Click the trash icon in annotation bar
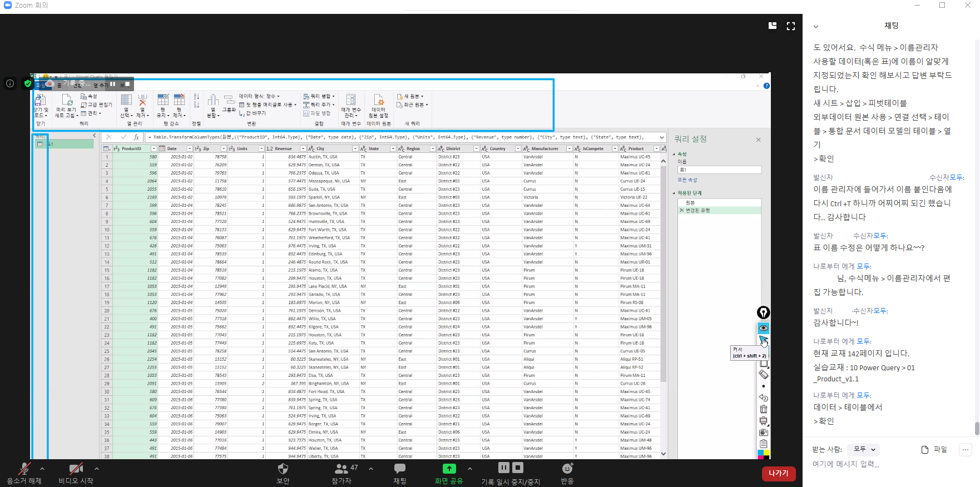The height and width of the screenshot is (487, 980). 764,409
